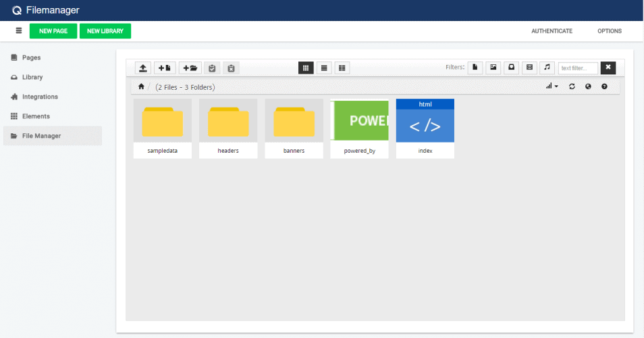Screen dimensions: 644x338
Task: Click the new folder icon
Action: pyautogui.click(x=190, y=68)
